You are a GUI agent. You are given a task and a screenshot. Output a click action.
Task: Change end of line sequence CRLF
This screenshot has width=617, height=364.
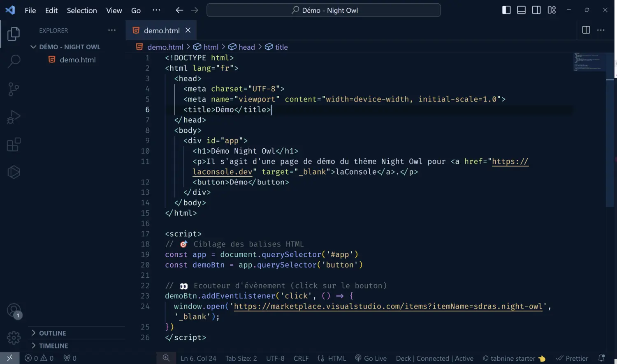301,358
